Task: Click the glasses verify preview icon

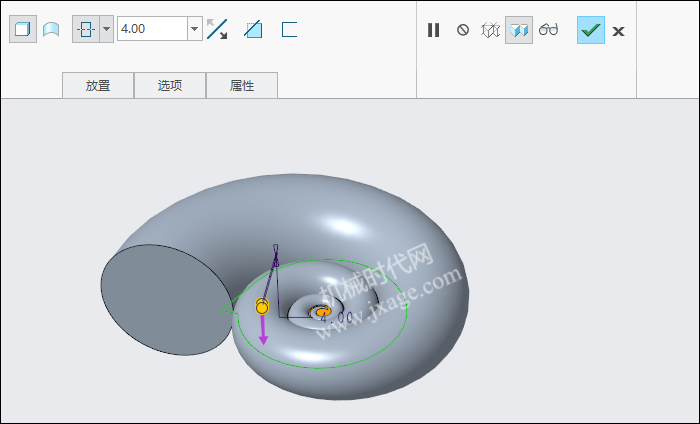Action: pos(548,29)
